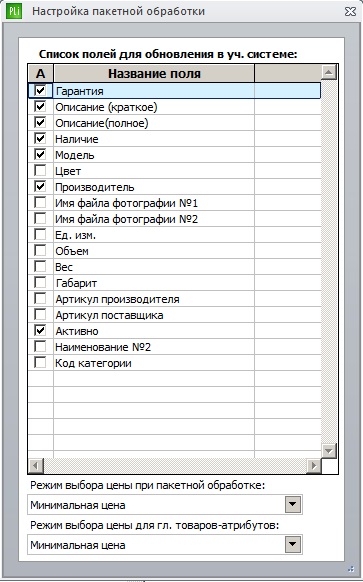363x582 pixels.
Task: Disable the Модель checkbox
Action: click(x=40, y=154)
